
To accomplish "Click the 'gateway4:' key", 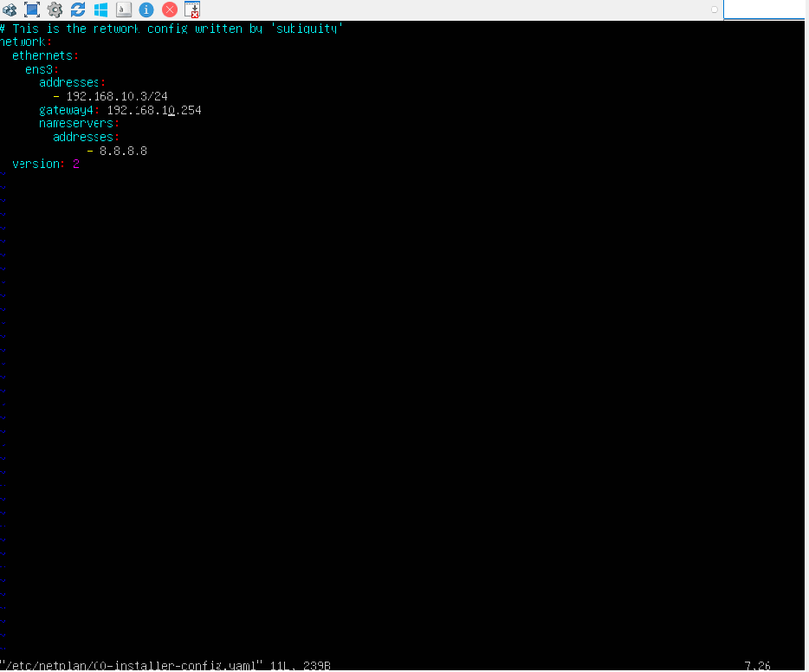I will 69,110.
